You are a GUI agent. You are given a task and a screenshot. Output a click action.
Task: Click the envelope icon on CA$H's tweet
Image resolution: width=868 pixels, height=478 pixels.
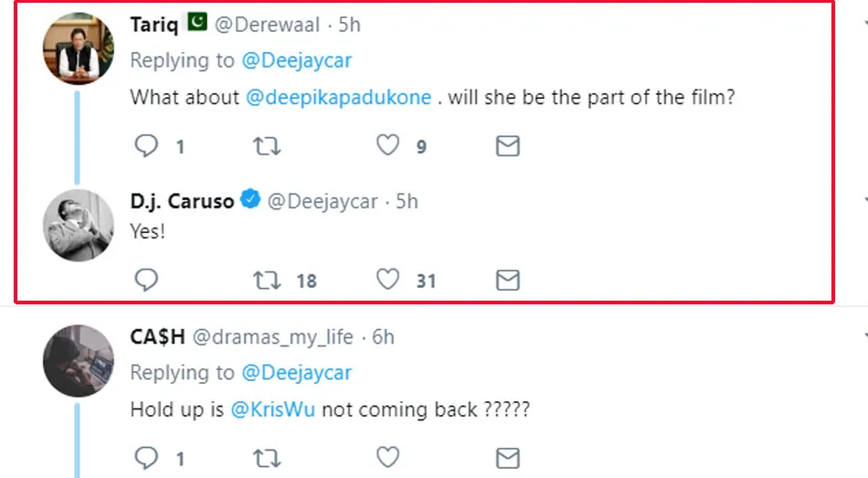[x=507, y=456]
